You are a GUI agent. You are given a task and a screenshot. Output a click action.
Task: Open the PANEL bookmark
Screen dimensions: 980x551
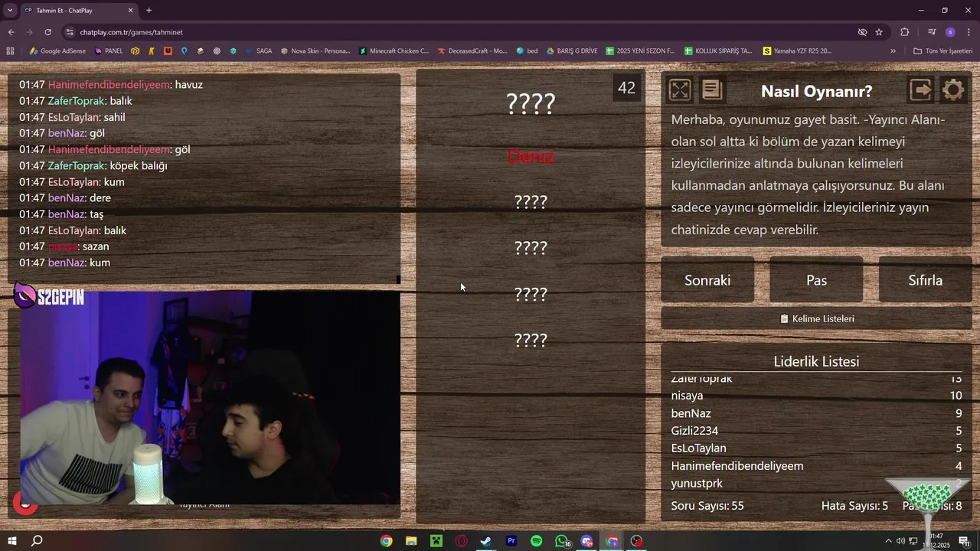pos(109,51)
